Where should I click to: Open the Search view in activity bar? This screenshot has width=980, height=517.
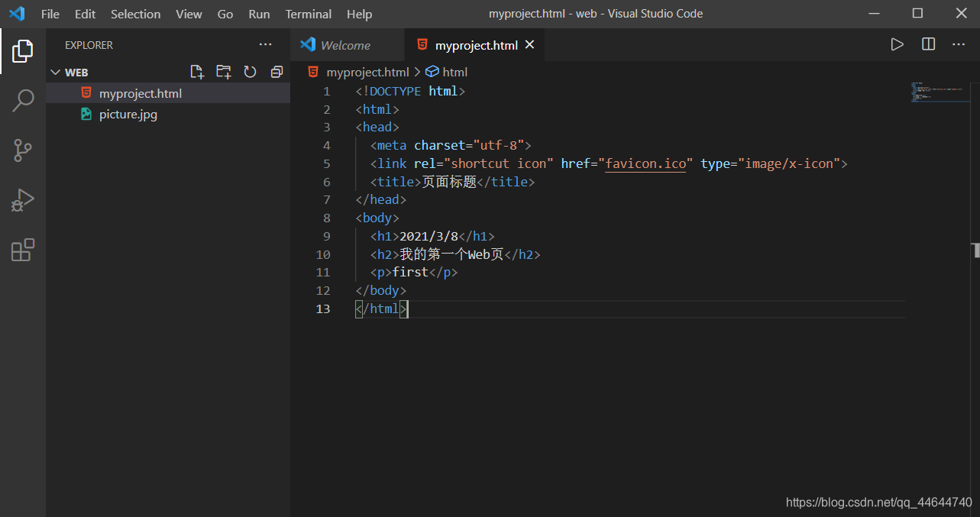click(23, 101)
